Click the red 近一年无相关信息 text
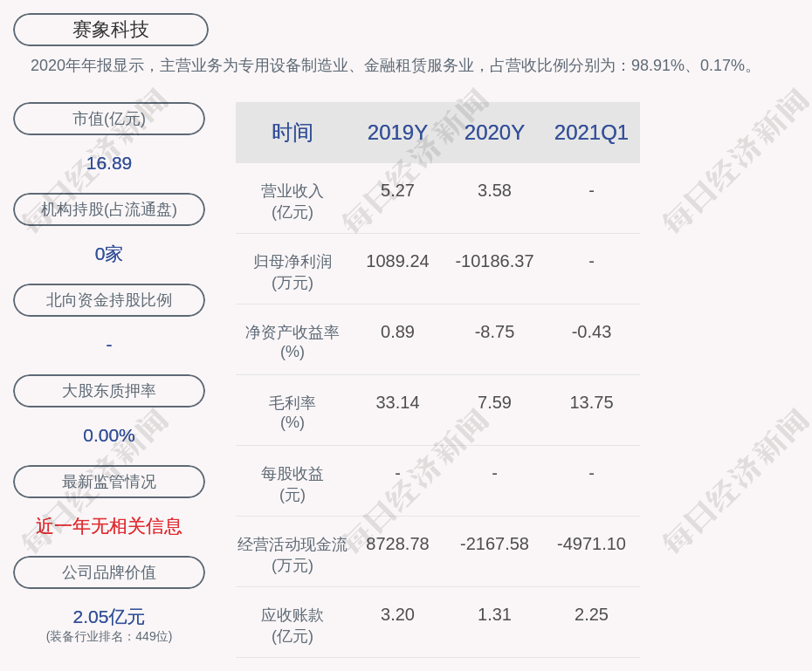This screenshot has width=812, height=671. coord(109,526)
